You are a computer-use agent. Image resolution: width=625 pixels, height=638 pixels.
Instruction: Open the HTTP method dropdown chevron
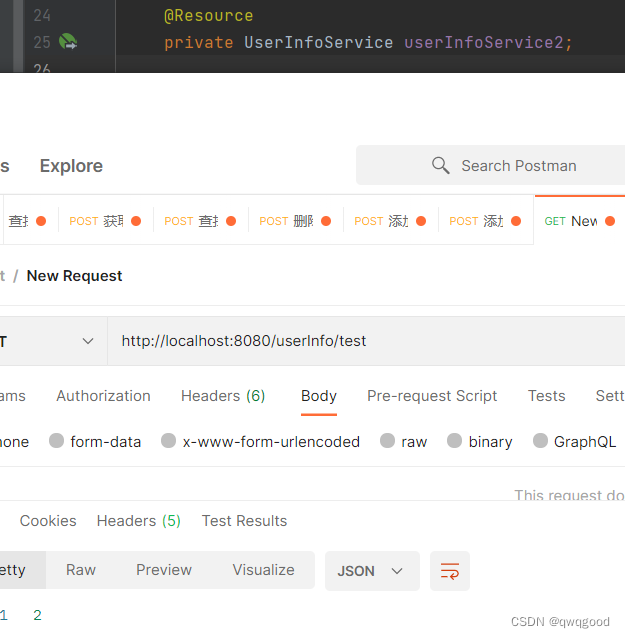point(88,341)
